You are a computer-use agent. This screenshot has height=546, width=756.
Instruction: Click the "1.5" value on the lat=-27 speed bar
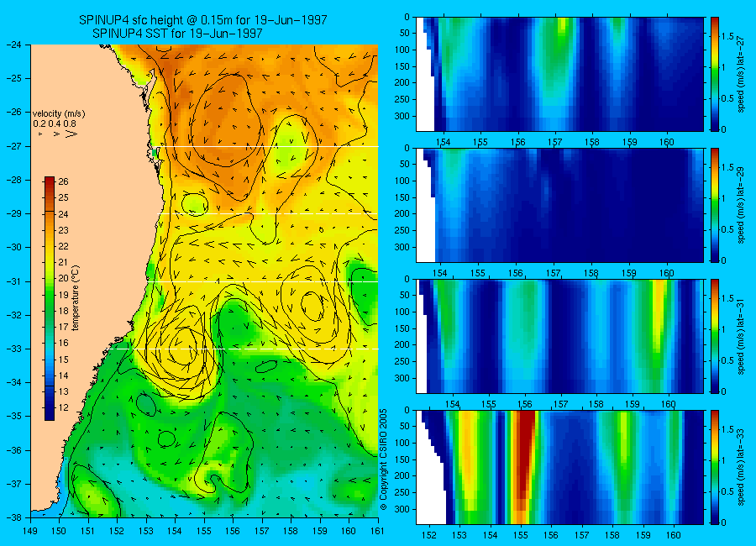727,36
